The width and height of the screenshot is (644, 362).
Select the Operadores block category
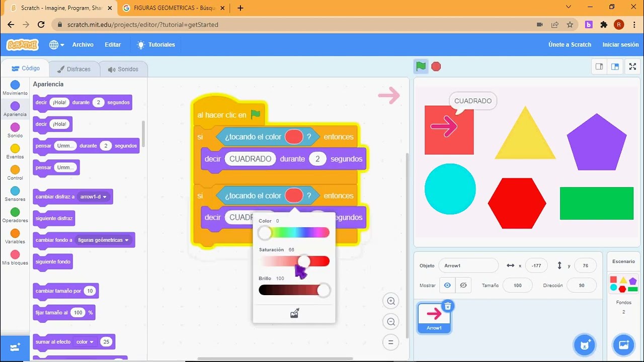pos(15,215)
